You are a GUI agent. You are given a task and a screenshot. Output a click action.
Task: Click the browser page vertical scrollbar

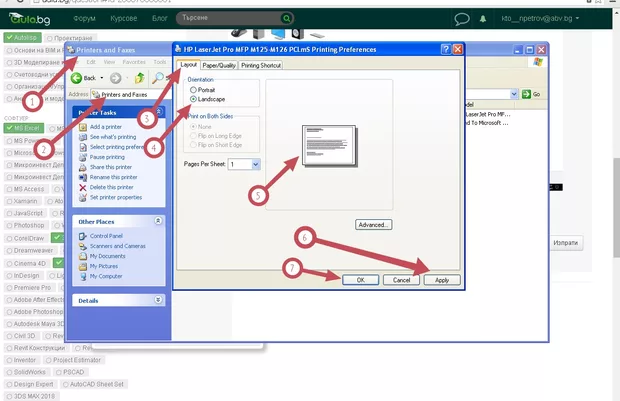616,206
